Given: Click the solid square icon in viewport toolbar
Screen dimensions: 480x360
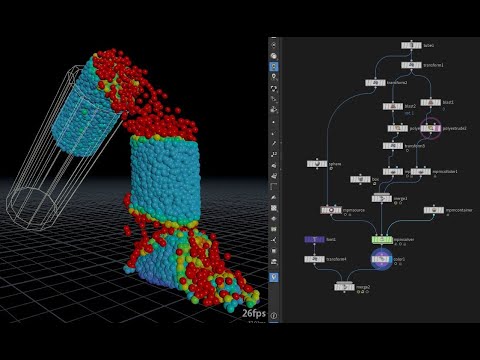Looking at the screenshot, I should [x=274, y=251].
